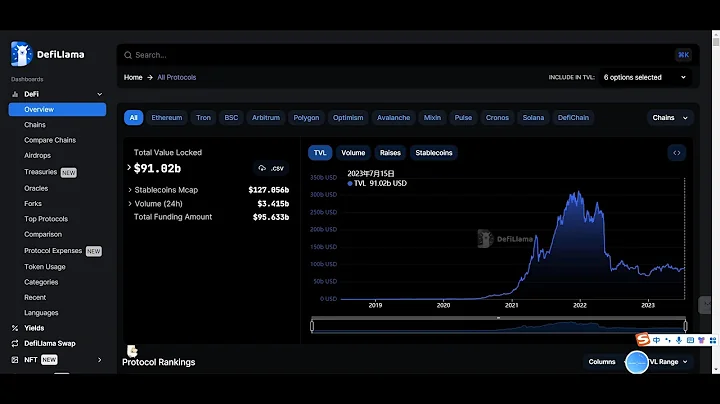This screenshot has height=404, width=720.
Task: Click the Sogou input method icon
Action: [x=643, y=339]
